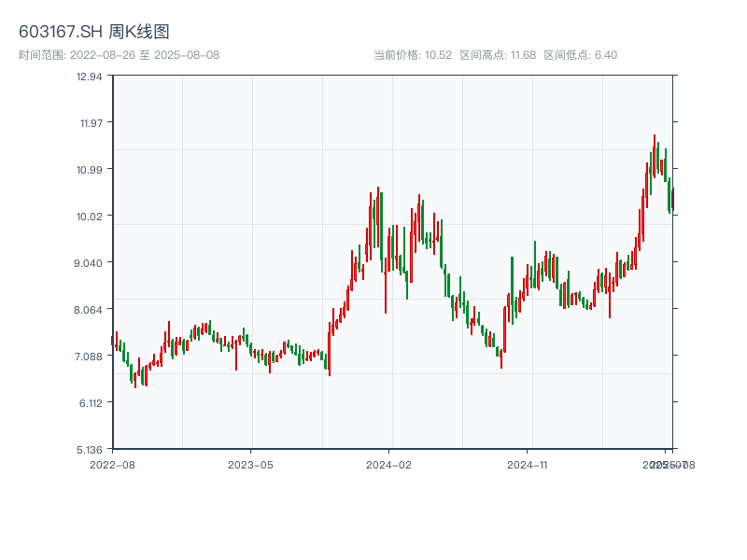Click the highest candlestick near 11.68 peak

[655, 154]
